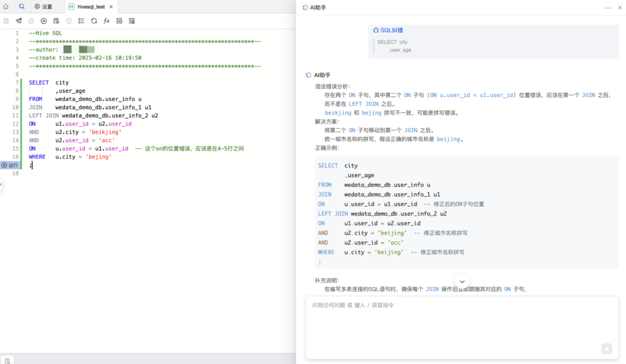Click the run selected statement icon
This screenshot has height=364, width=626.
coord(56,21)
